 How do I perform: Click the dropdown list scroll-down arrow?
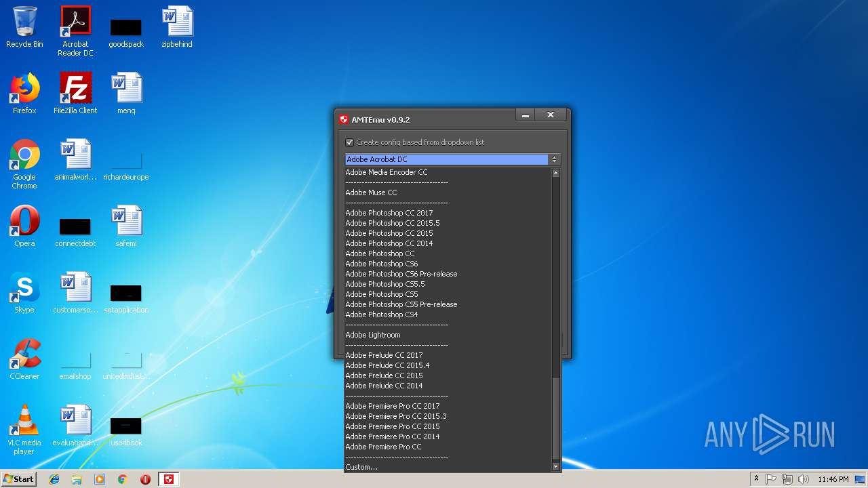(556, 466)
